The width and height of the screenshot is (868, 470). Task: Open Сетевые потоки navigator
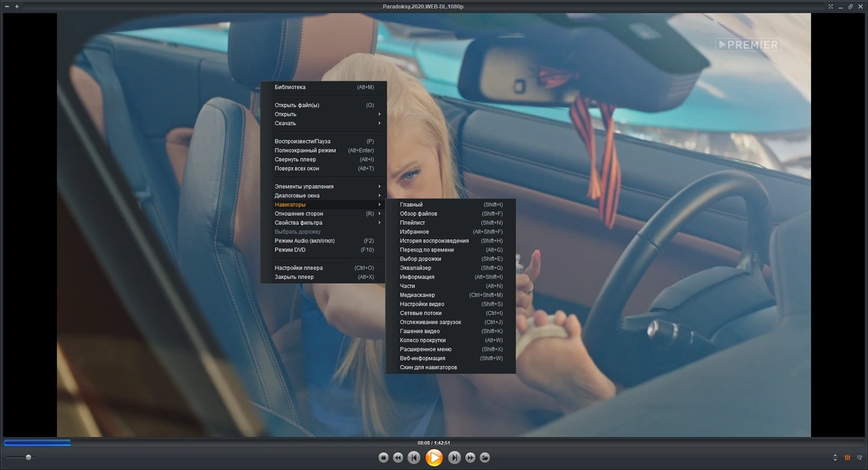(451, 313)
